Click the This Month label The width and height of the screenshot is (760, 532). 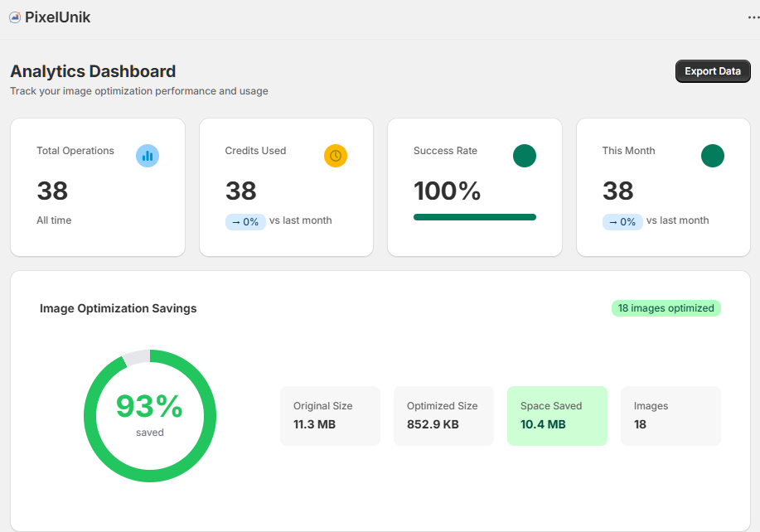click(629, 151)
